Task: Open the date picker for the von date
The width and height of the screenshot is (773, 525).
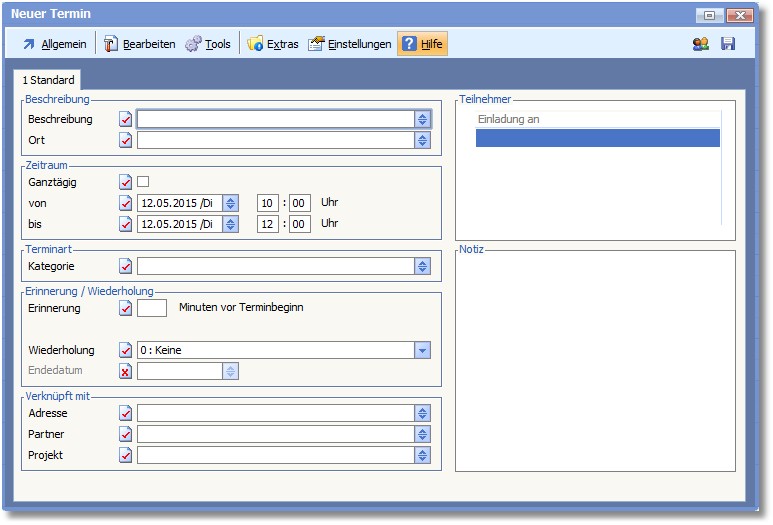Action: 231,203
